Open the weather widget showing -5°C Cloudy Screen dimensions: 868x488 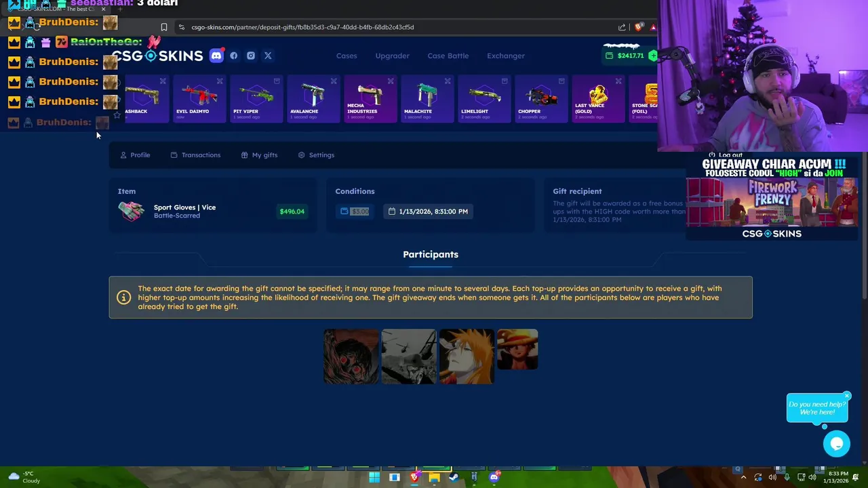(x=24, y=477)
